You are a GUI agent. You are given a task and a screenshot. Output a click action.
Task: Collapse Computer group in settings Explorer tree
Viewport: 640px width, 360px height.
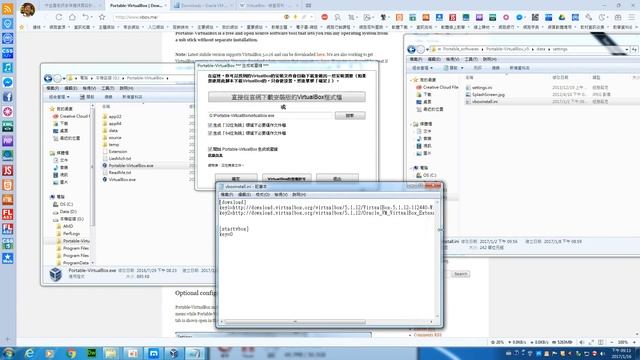411,168
